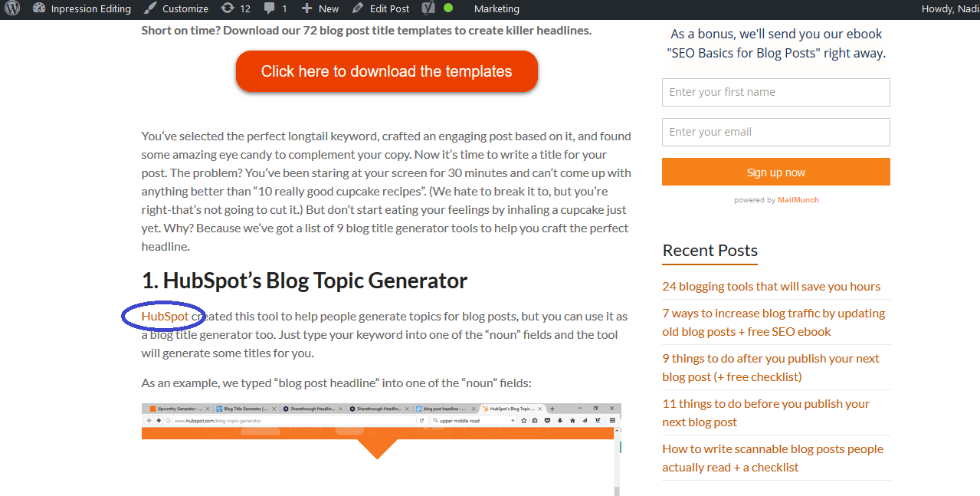Click the Enter your email field
Image resolution: width=980 pixels, height=496 pixels.
pos(775,132)
